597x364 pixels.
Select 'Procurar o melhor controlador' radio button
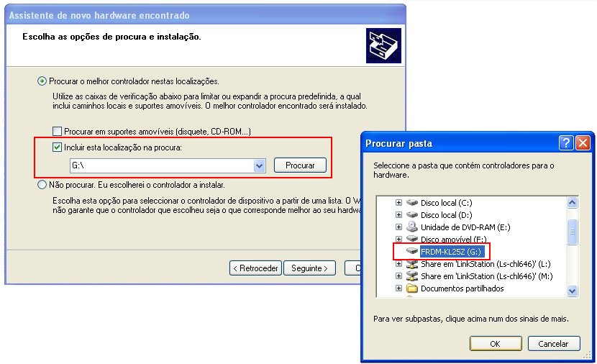tap(42, 81)
